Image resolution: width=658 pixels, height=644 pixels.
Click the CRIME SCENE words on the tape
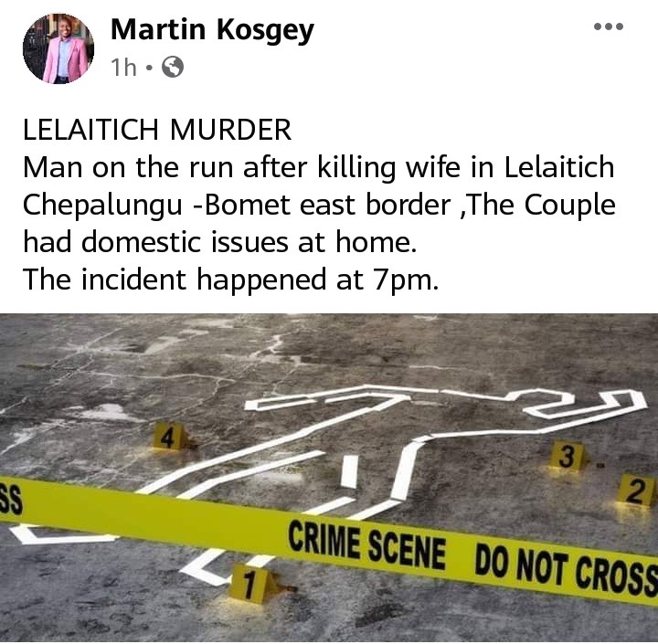coord(366,544)
